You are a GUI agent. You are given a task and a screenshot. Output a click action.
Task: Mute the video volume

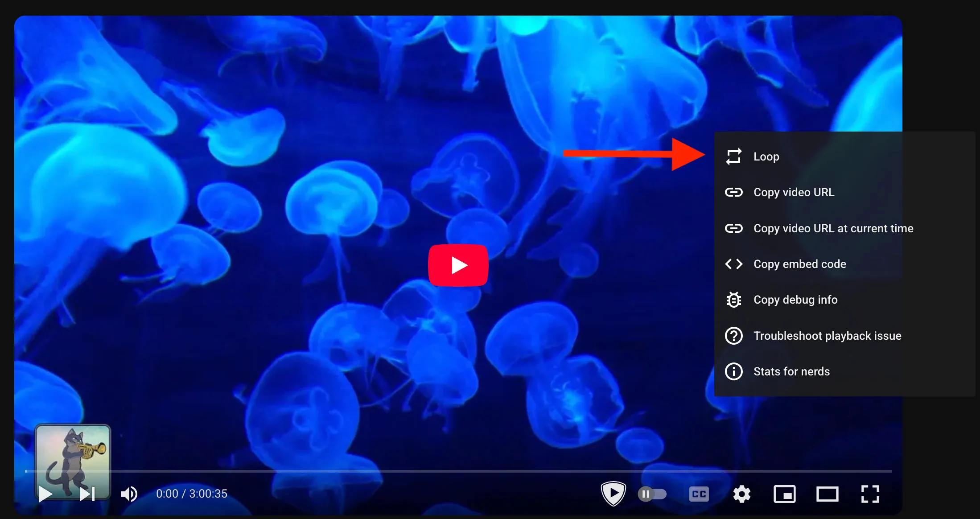(129, 494)
